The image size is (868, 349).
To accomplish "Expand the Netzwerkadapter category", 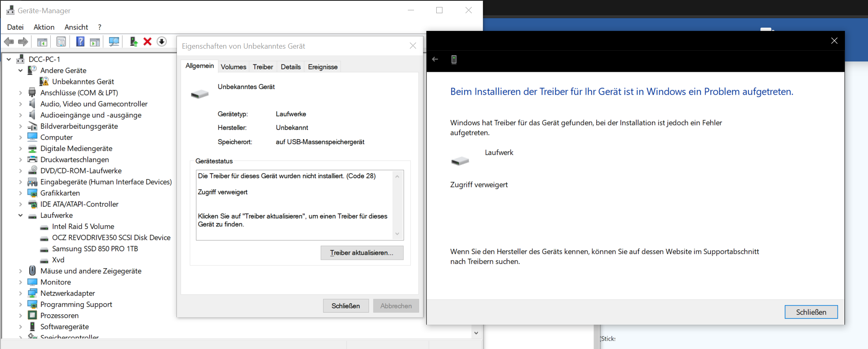I will (x=20, y=293).
